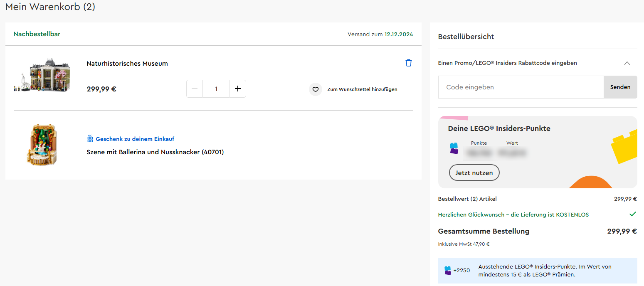Image resolution: width=644 pixels, height=286 pixels.
Task: Click the Mein Warenkorb (2) heading
Action: (x=50, y=7)
